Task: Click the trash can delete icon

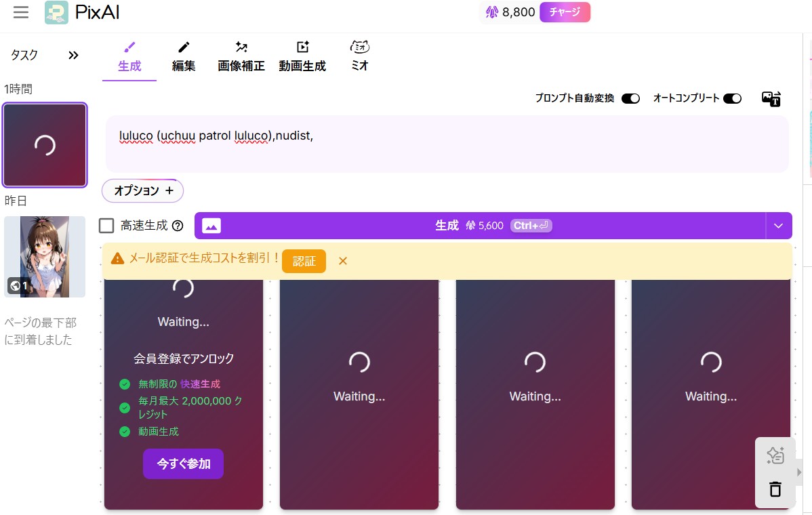Action: tap(775, 489)
